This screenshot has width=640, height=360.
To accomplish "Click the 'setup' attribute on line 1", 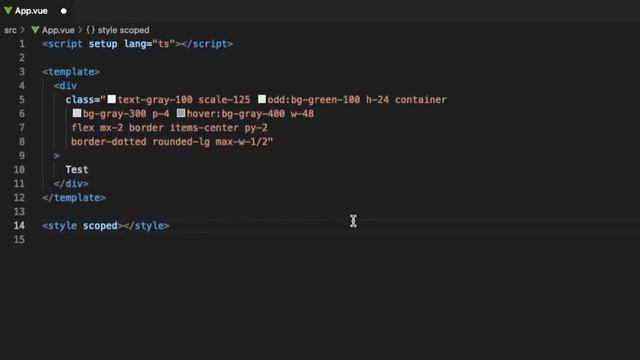I will coord(103,44).
